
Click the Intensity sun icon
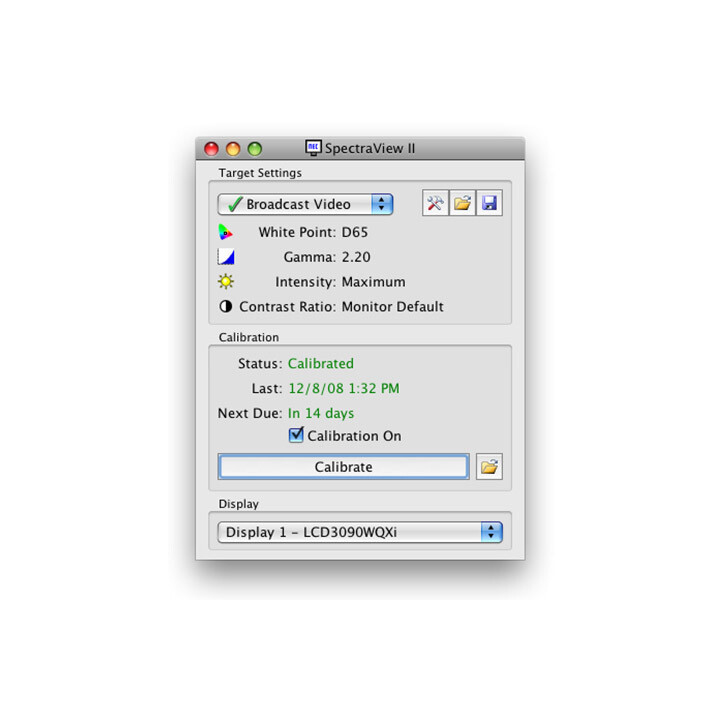tap(225, 281)
